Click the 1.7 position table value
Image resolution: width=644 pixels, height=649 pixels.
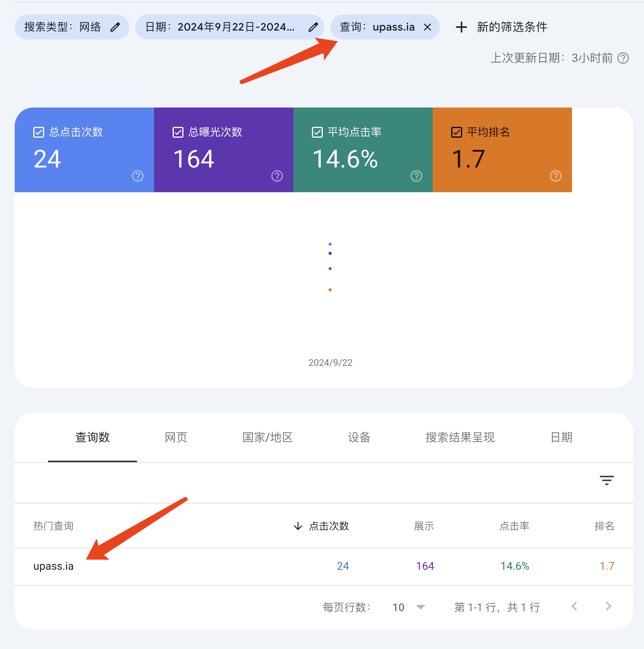[607, 566]
